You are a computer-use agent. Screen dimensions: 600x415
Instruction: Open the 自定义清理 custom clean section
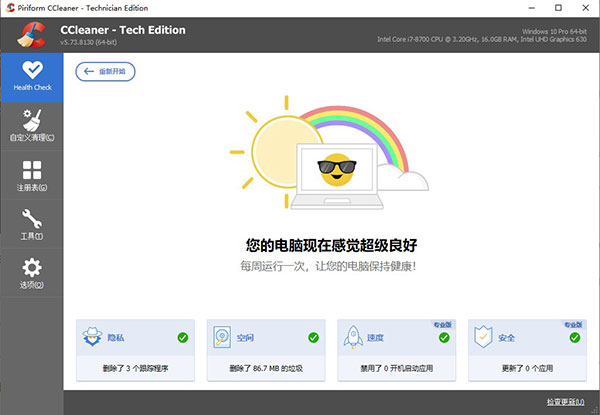(x=32, y=126)
